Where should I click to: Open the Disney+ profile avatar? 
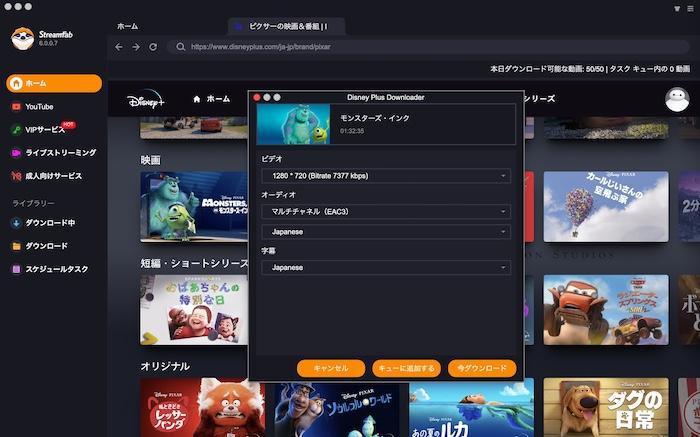coord(677,99)
